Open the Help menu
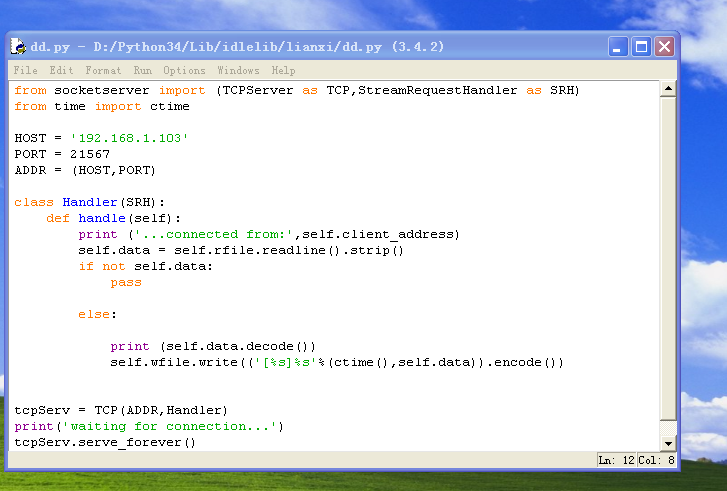The width and height of the screenshot is (727, 491). point(284,71)
